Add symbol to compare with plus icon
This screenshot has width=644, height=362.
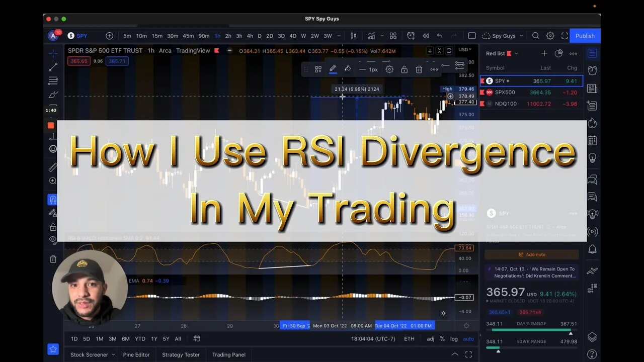click(x=109, y=36)
